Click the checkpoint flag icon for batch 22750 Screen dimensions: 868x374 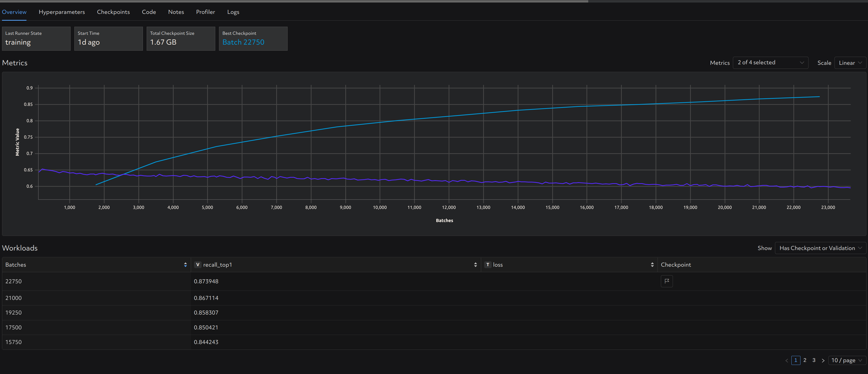click(666, 281)
